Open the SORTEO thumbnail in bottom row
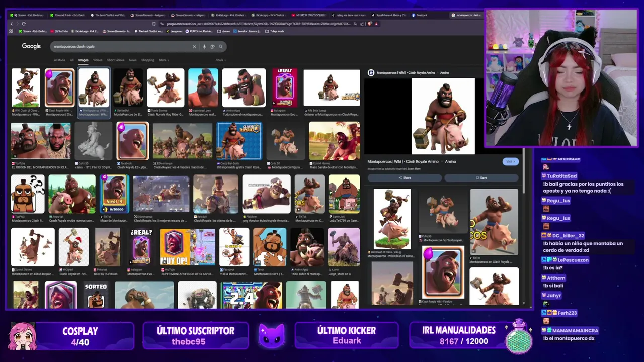 point(96,295)
